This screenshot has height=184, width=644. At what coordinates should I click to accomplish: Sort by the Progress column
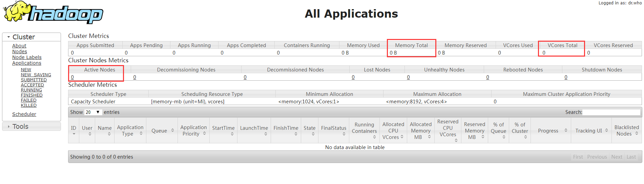552,130
